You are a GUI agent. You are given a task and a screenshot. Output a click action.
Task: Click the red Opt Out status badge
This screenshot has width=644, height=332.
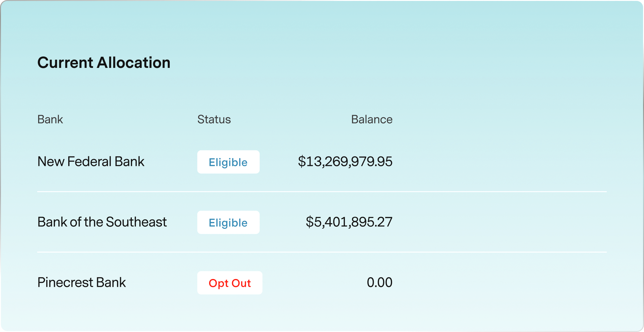[230, 283]
